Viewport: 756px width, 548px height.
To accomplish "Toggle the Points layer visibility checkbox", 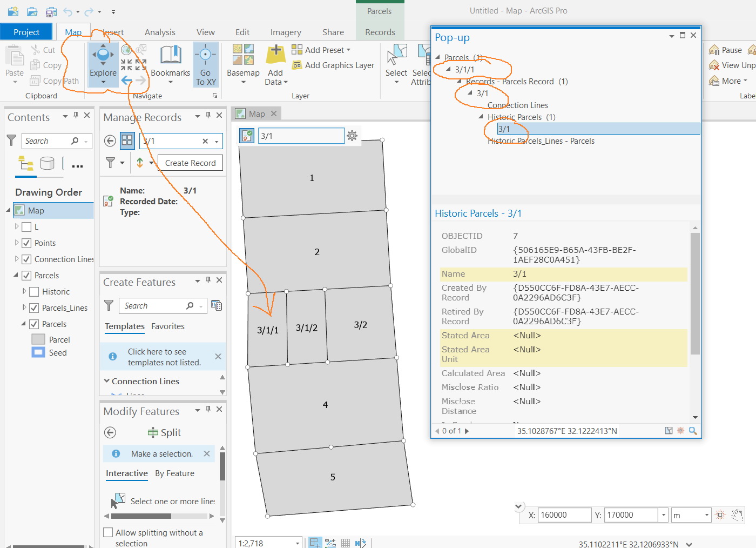I will tap(26, 243).
